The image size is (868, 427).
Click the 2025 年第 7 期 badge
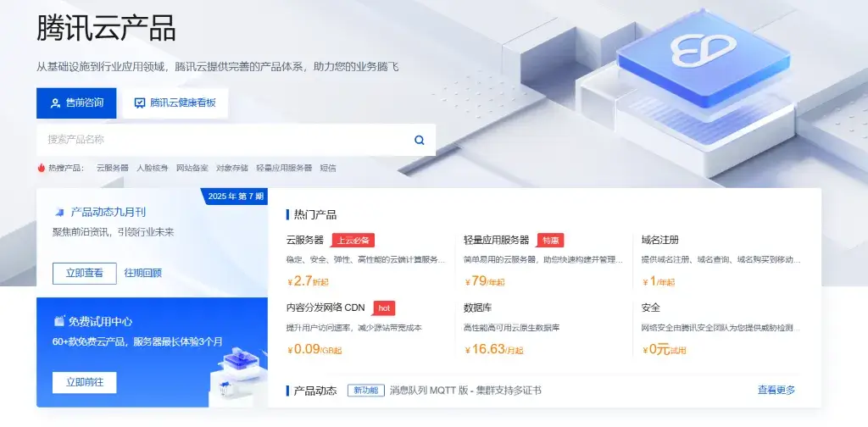tap(235, 197)
